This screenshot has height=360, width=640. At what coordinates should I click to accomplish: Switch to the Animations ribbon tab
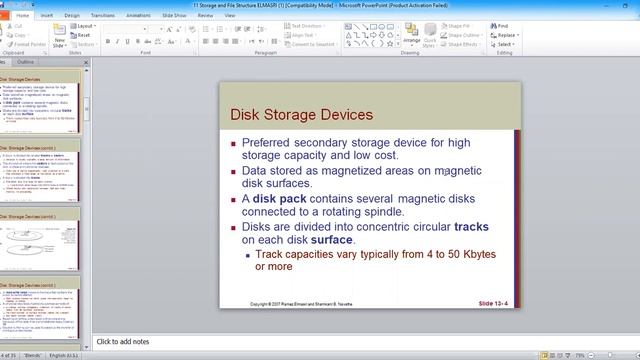coord(138,16)
